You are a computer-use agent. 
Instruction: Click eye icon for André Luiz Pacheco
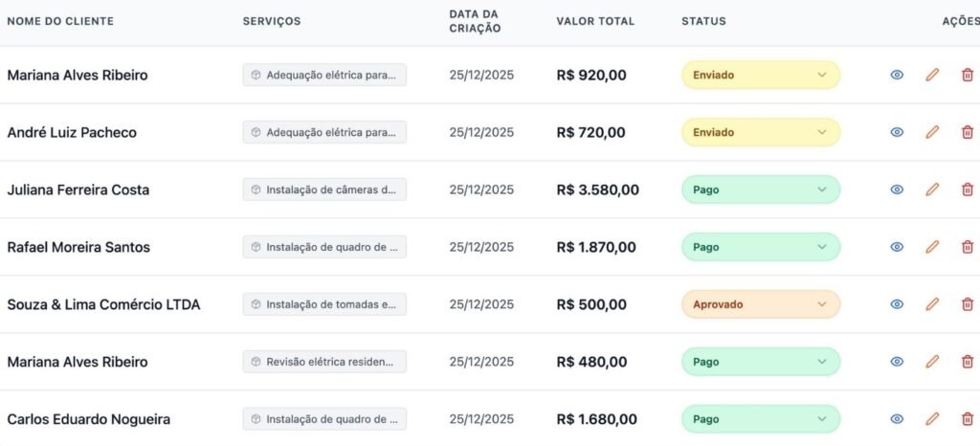click(x=897, y=132)
